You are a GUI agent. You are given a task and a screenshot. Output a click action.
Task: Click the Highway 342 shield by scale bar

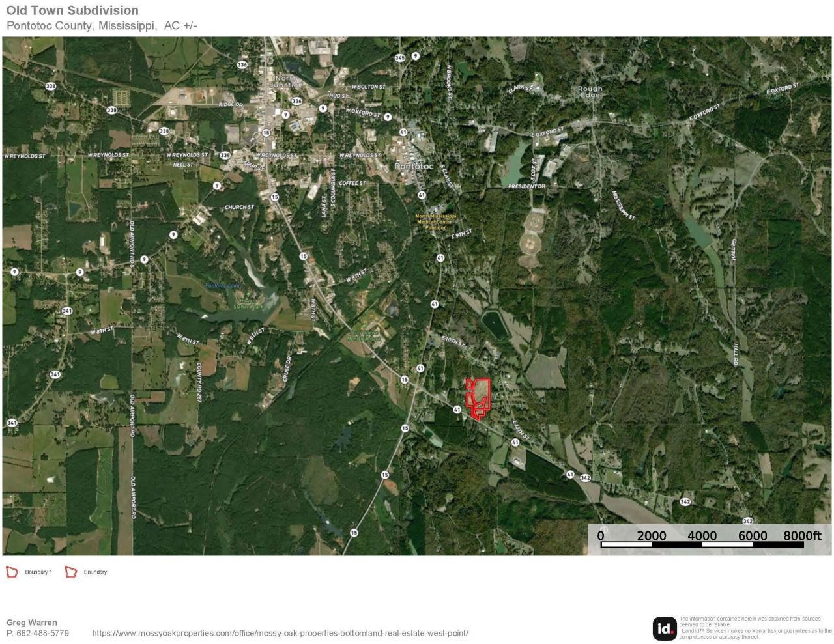[747, 521]
